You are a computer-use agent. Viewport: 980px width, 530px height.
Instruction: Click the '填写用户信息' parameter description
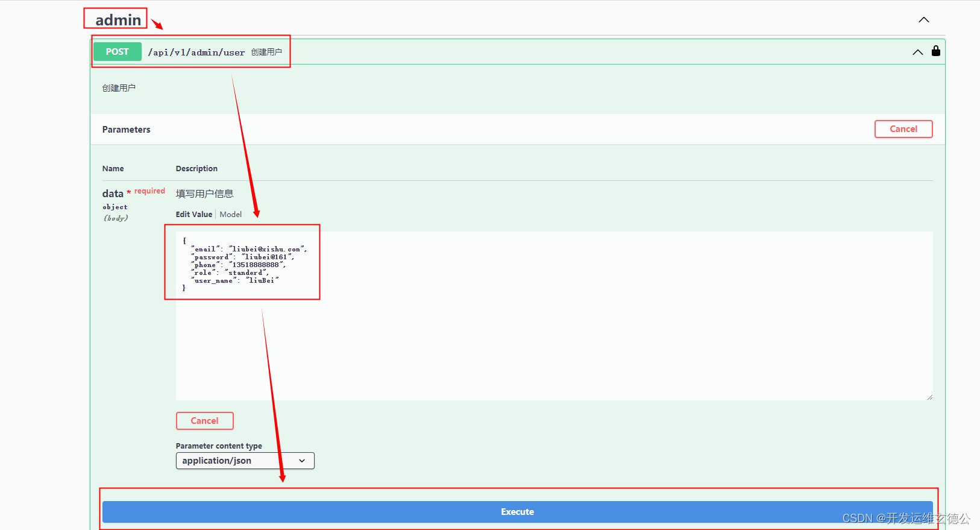point(205,194)
